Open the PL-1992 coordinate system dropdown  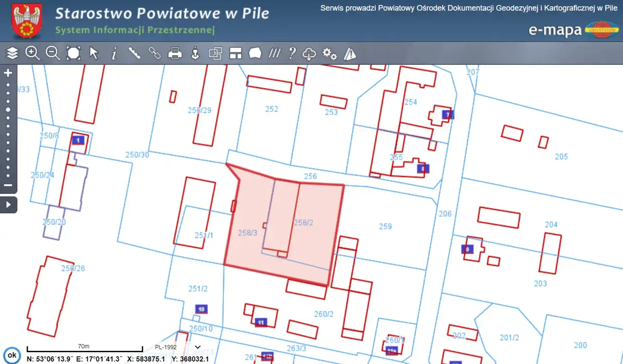pyautogui.click(x=198, y=347)
